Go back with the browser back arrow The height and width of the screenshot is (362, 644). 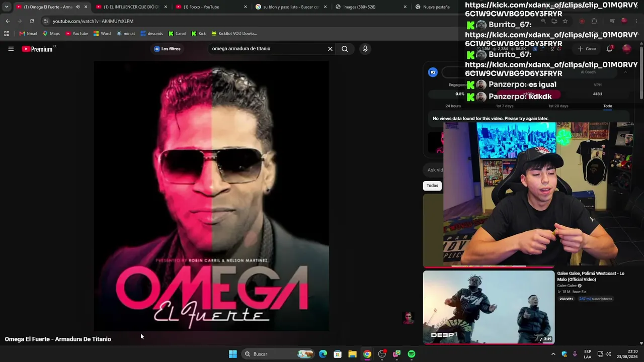8,21
